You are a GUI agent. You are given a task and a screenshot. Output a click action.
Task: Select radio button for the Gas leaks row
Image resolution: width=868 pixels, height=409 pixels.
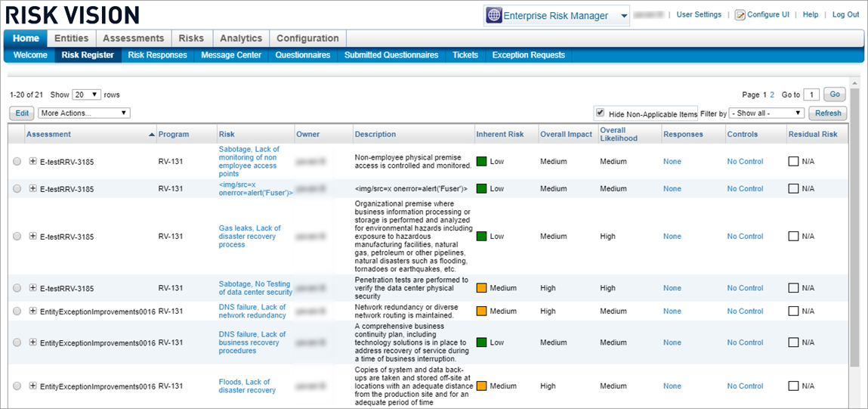(17, 236)
